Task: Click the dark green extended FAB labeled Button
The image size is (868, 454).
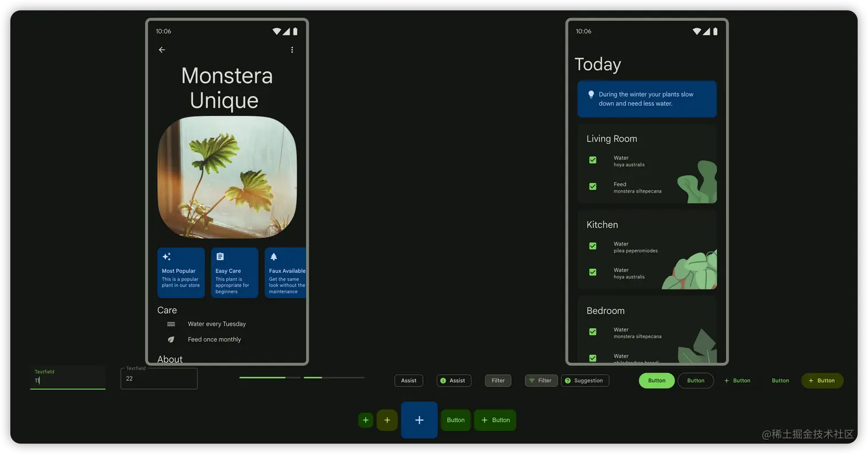Action: (x=456, y=420)
